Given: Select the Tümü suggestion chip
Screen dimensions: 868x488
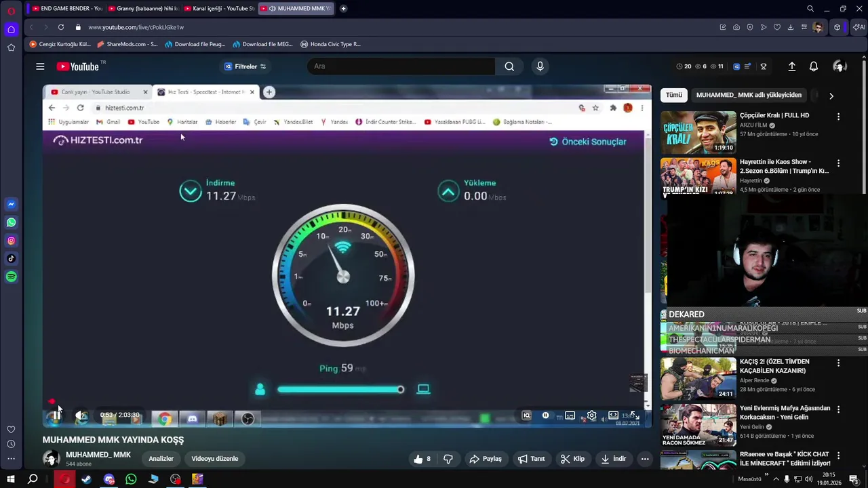Looking at the screenshot, I should click(x=673, y=95).
